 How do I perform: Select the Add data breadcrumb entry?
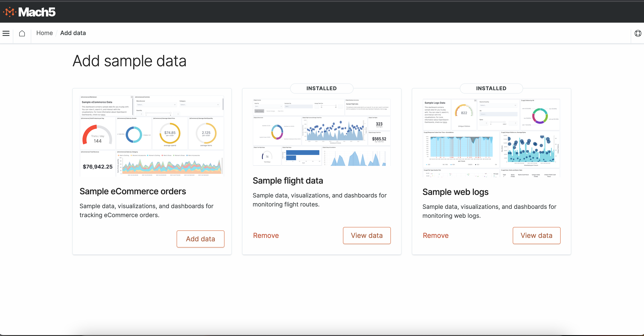pos(73,33)
